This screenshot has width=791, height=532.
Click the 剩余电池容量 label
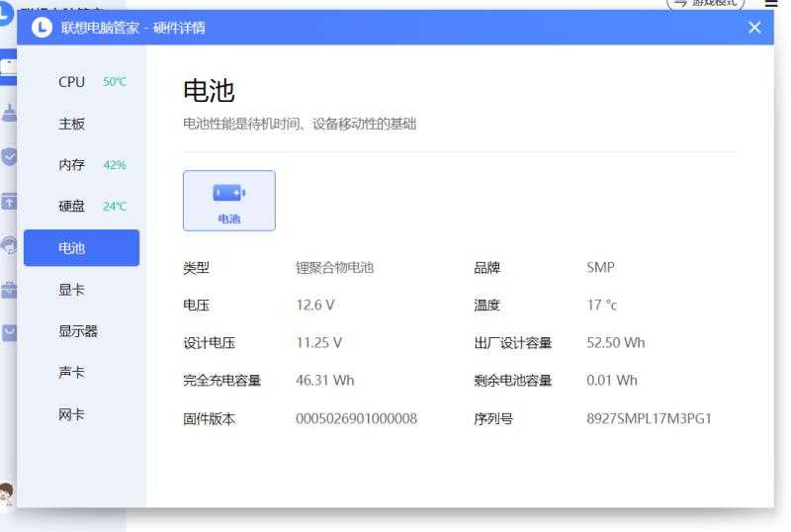(x=512, y=380)
